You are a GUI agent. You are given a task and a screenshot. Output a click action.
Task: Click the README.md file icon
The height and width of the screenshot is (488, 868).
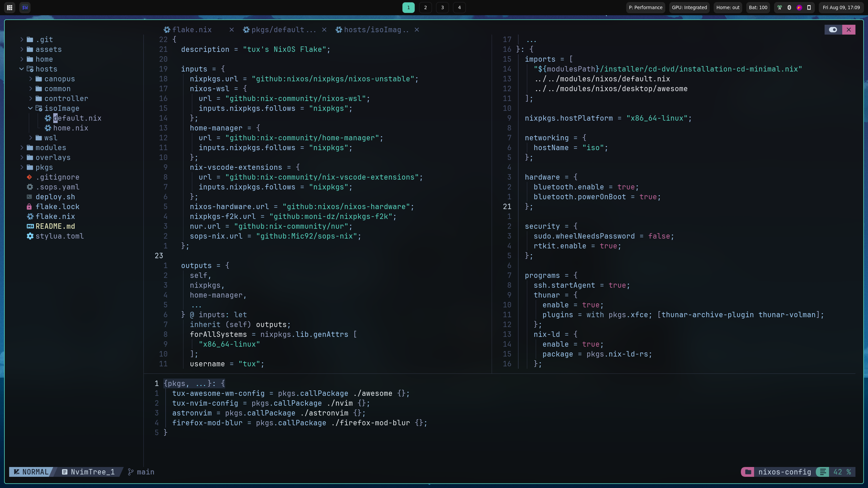(30, 226)
